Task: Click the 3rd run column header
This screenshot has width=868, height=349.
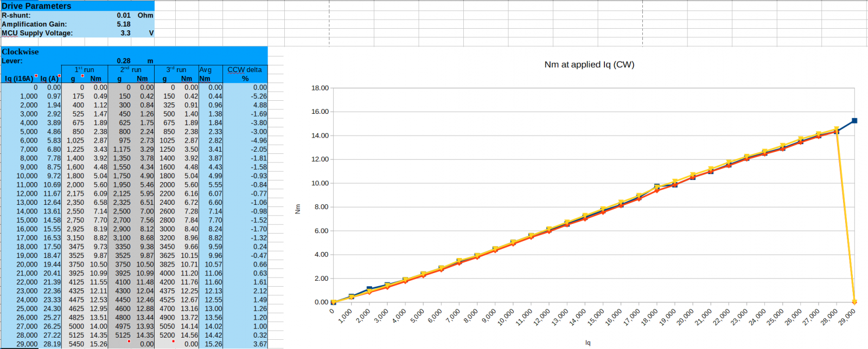Action: pyautogui.click(x=176, y=70)
